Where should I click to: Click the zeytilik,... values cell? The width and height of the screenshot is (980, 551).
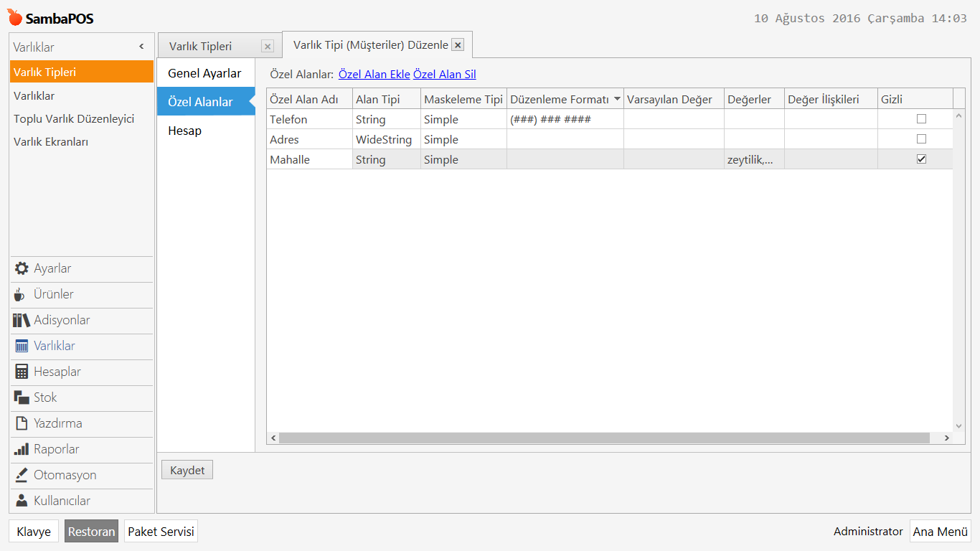point(754,159)
